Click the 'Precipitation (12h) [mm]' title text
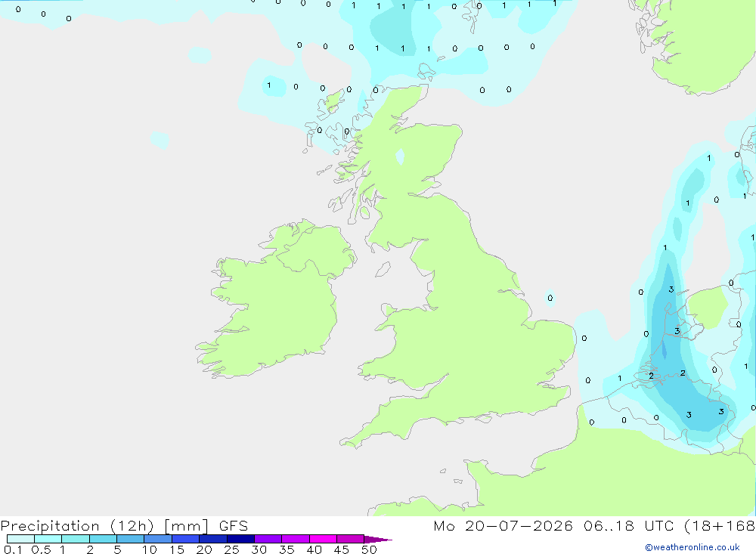This screenshot has height=554, width=756. coord(104,525)
